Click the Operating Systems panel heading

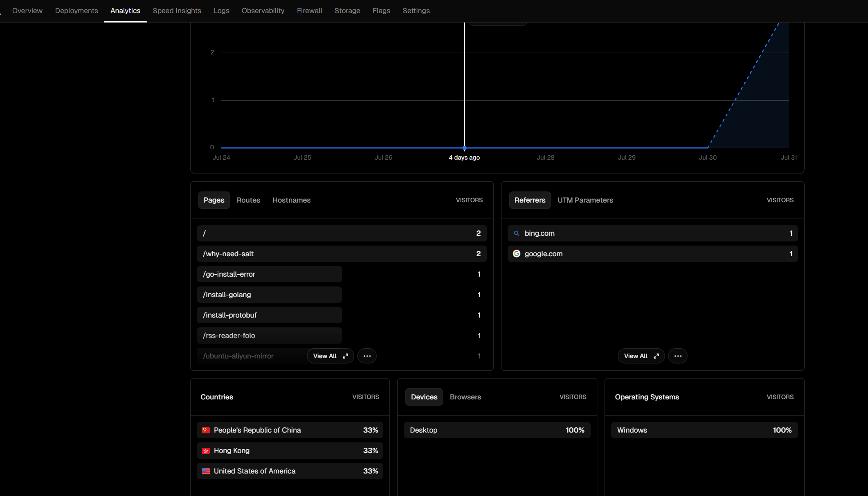point(647,397)
